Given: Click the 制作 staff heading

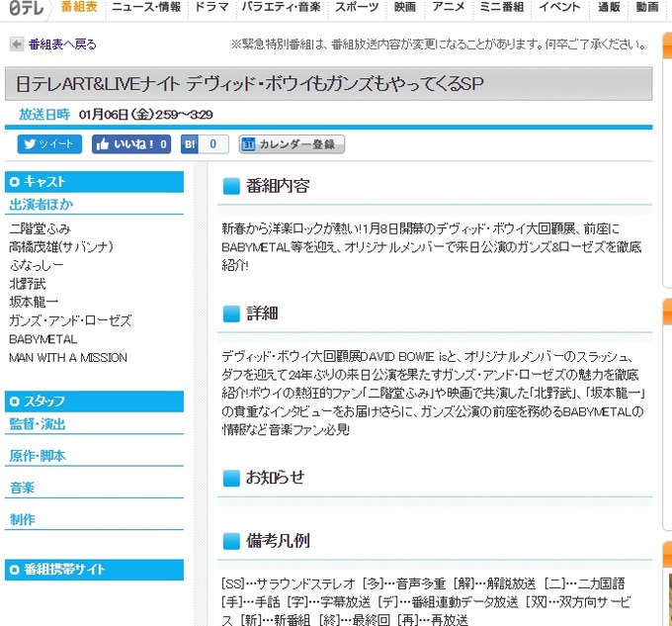Looking at the screenshot, I should [23, 519].
